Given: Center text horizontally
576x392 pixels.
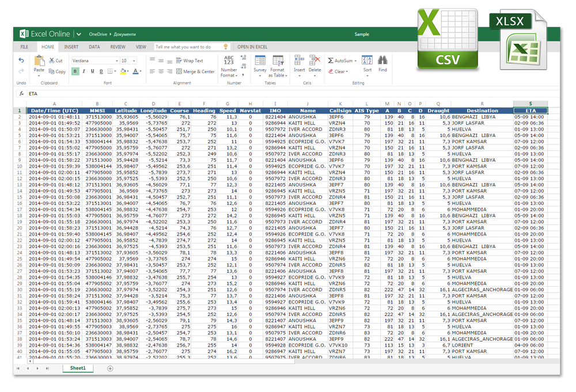Looking at the screenshot, I should click(161, 71).
